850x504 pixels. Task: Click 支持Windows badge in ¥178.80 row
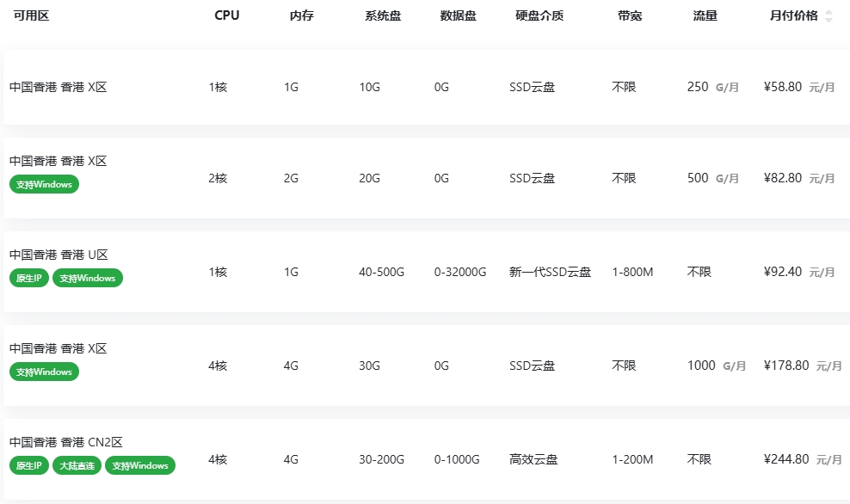(44, 372)
